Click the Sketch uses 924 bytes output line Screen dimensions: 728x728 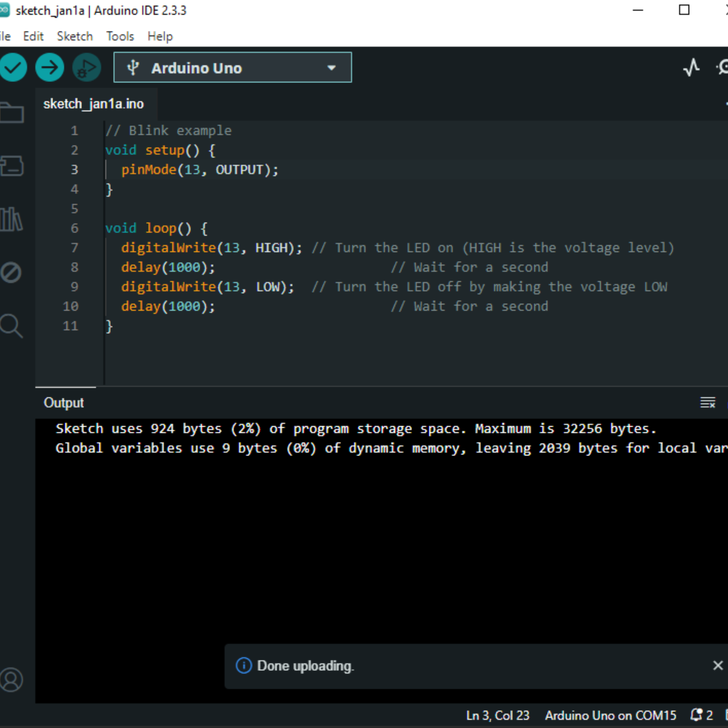(x=356, y=429)
